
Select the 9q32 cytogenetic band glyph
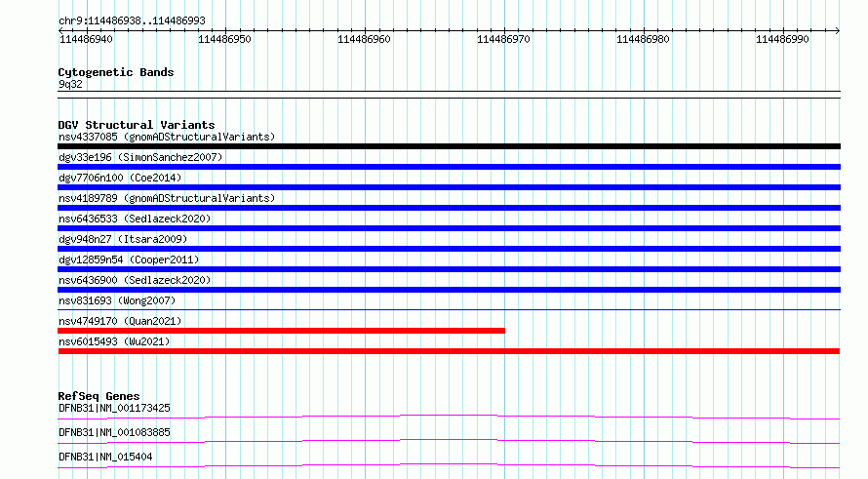(x=449, y=95)
